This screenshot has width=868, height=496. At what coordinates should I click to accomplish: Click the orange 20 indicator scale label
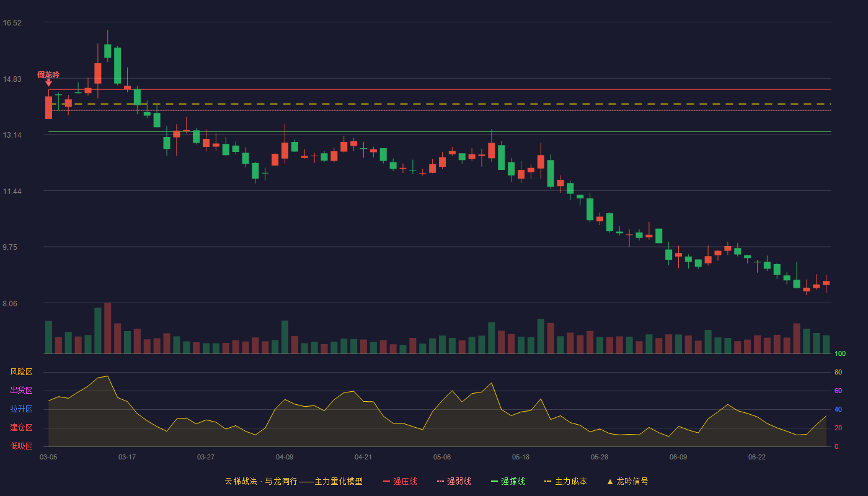[838, 428]
